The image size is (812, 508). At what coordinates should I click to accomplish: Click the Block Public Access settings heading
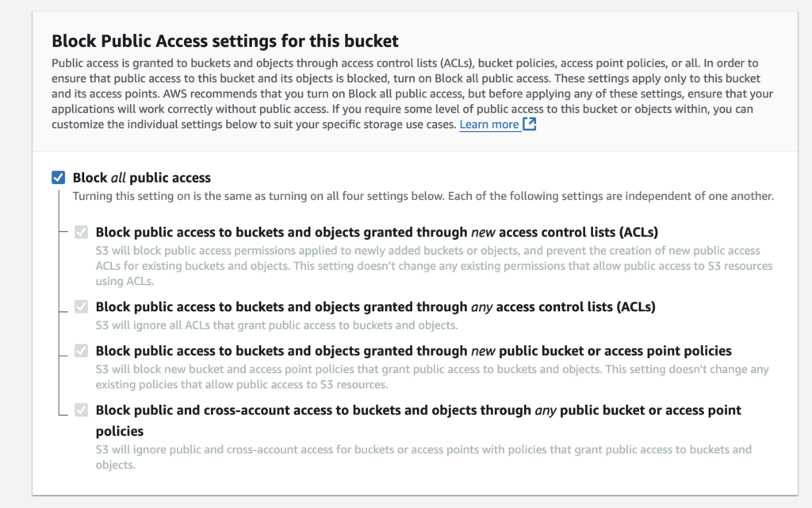point(225,40)
